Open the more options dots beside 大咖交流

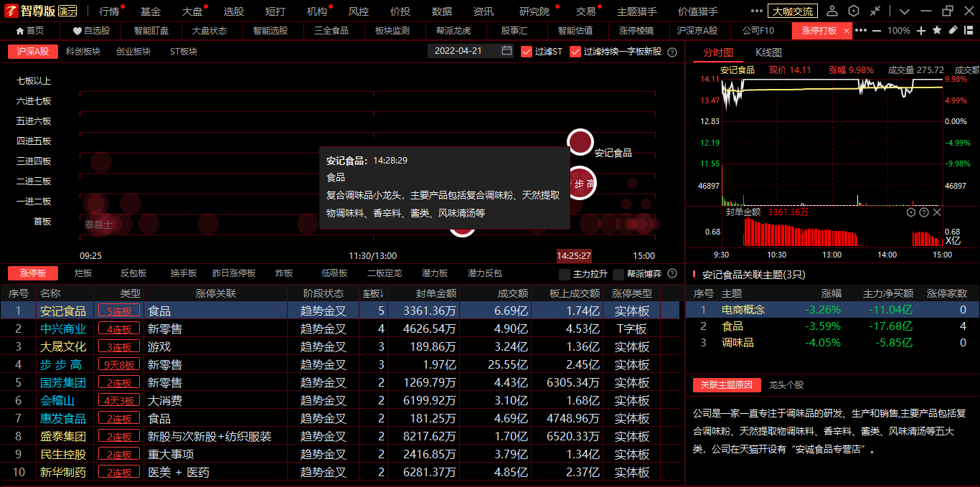pos(757,11)
